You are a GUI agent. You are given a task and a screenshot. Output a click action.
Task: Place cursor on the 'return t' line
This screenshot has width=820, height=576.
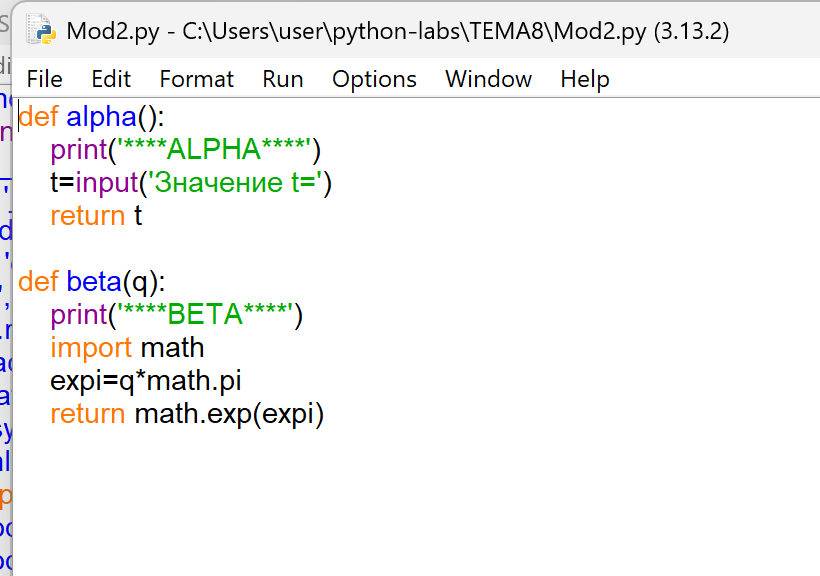(x=96, y=216)
